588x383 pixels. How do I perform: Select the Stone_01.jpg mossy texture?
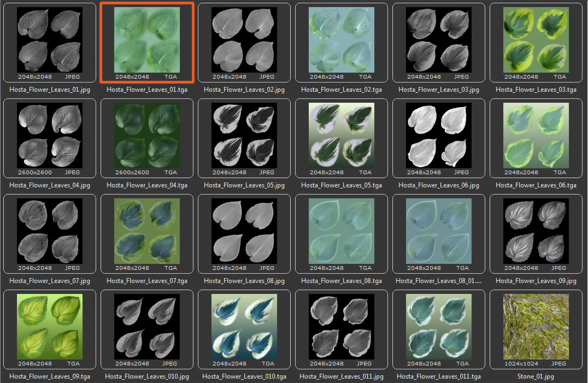536,327
